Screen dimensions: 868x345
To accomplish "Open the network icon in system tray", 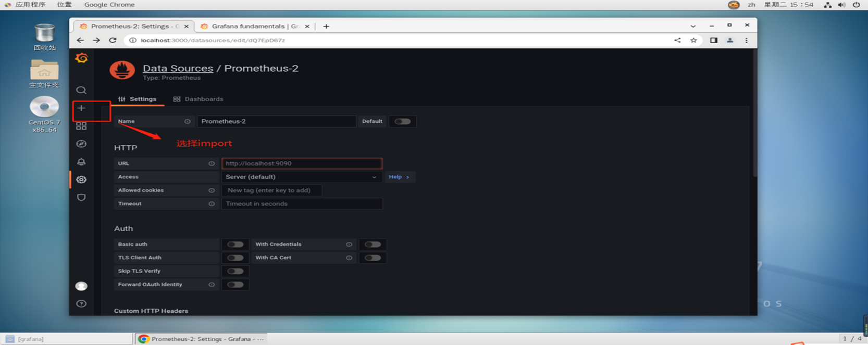I will click(827, 5).
